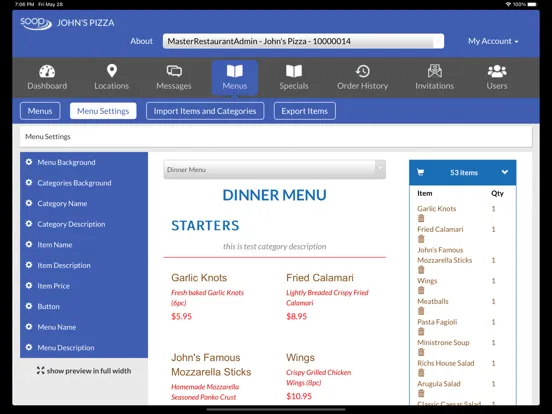
Task: Remove Richs House Salad trash icon
Action: [x=421, y=373]
